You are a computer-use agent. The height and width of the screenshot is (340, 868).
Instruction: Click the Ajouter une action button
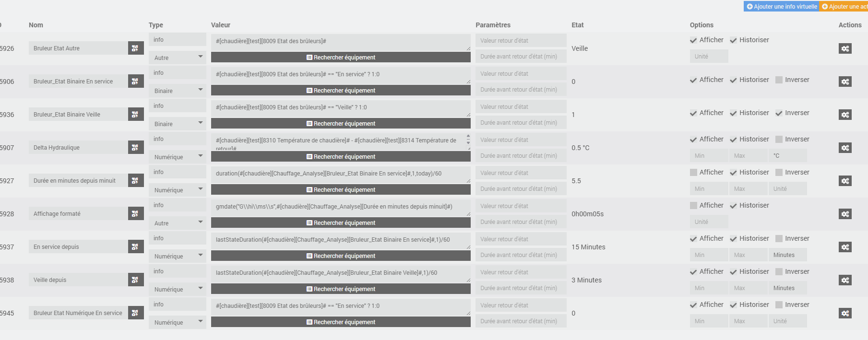844,6
